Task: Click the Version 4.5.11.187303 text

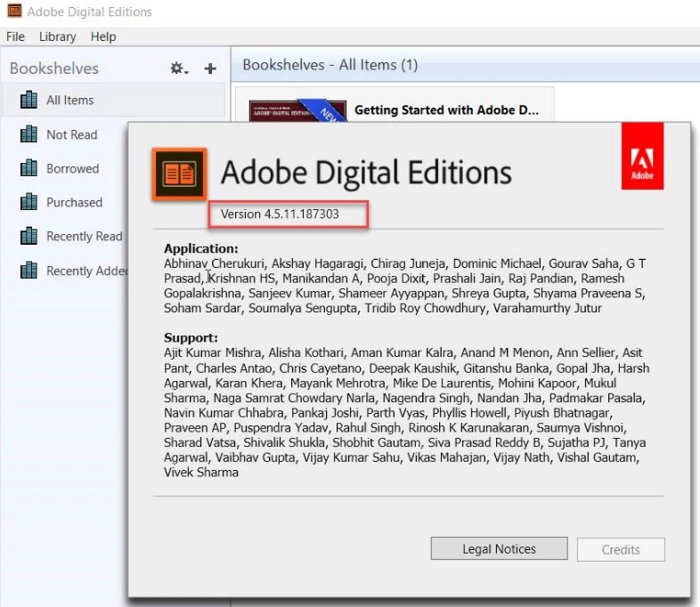Action: tap(280, 214)
